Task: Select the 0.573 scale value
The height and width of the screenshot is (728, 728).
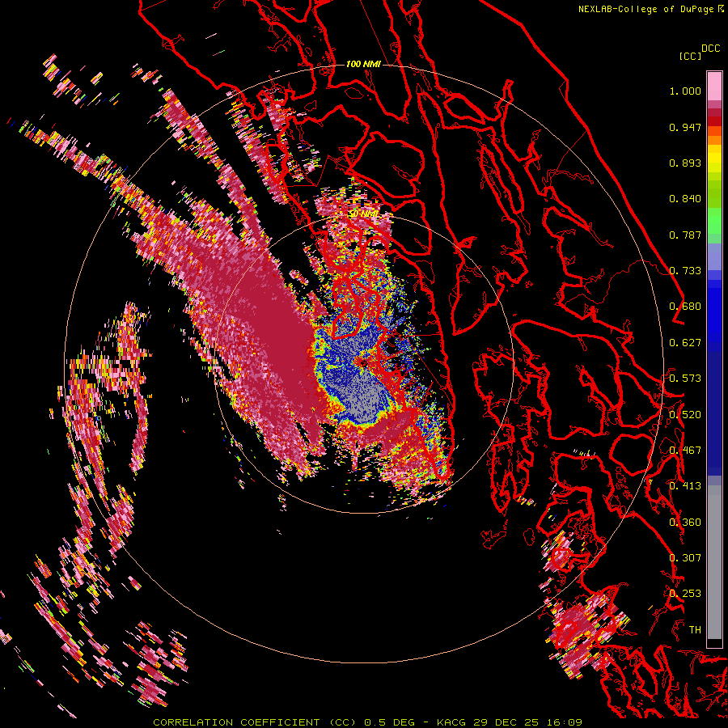Action: 685,379
